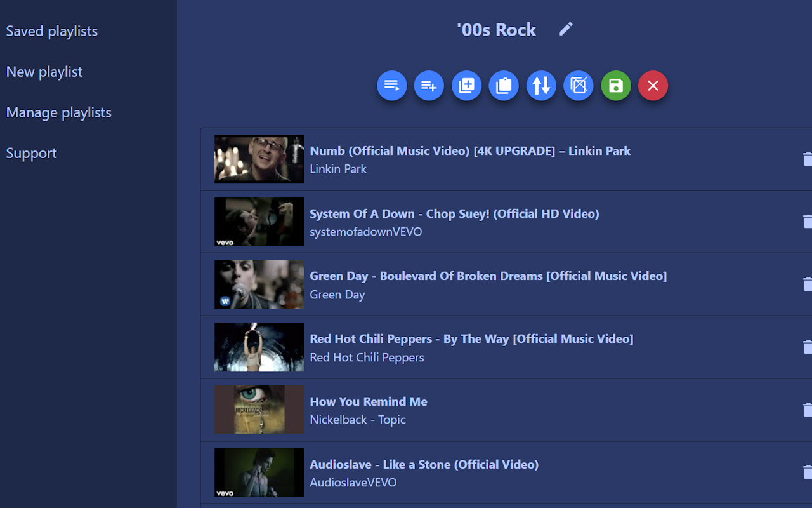Delete the Chop Suey! entry via trash icon
The height and width of the screenshot is (508, 812).
pos(807,222)
